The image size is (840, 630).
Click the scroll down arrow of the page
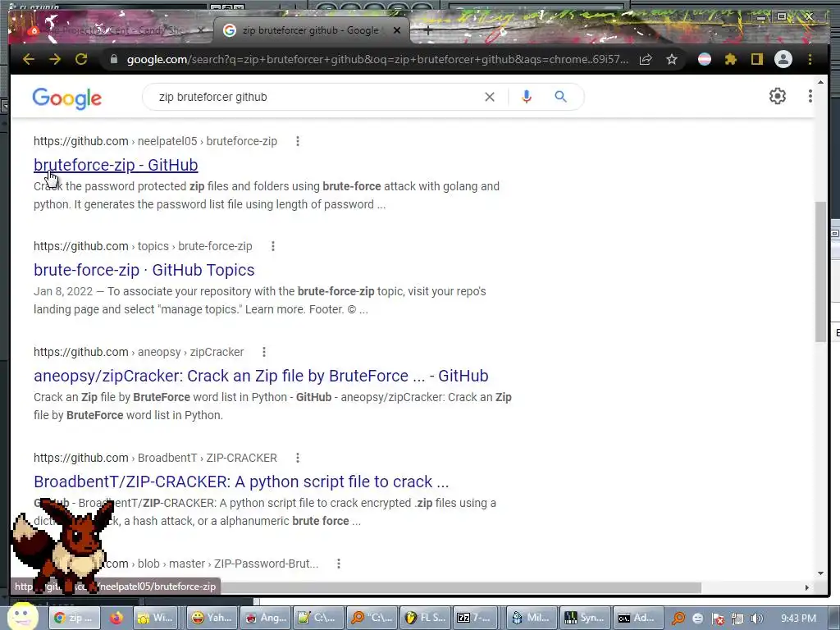point(820,573)
